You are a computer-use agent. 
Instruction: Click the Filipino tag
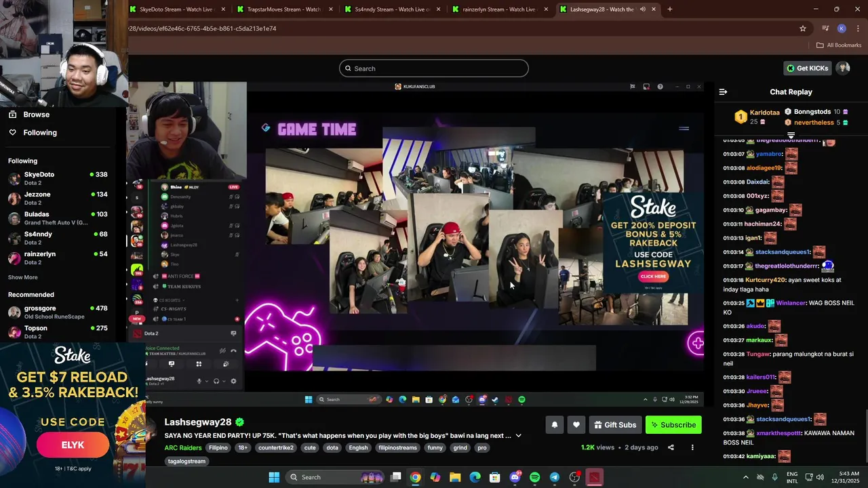pos(218,448)
